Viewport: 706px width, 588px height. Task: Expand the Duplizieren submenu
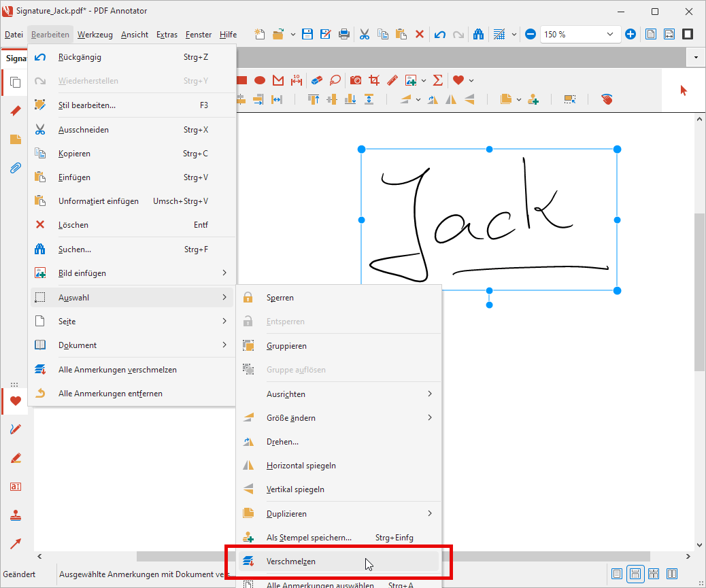(339, 514)
